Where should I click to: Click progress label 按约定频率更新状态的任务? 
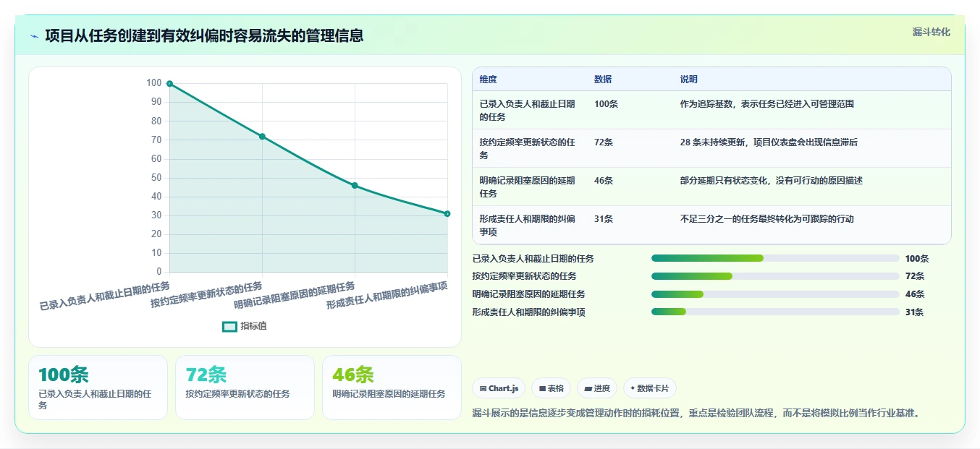pyautogui.click(x=524, y=276)
